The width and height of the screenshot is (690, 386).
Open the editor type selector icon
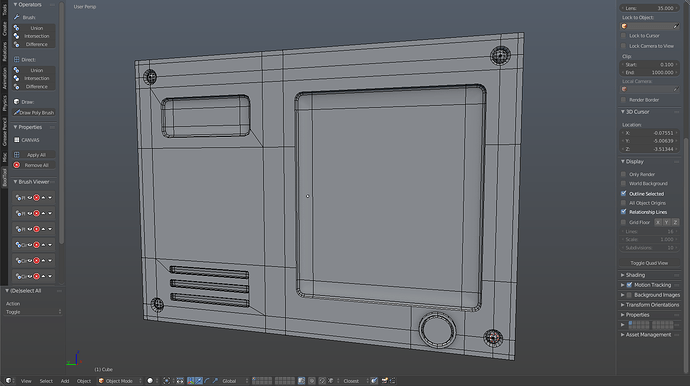(x=10, y=381)
